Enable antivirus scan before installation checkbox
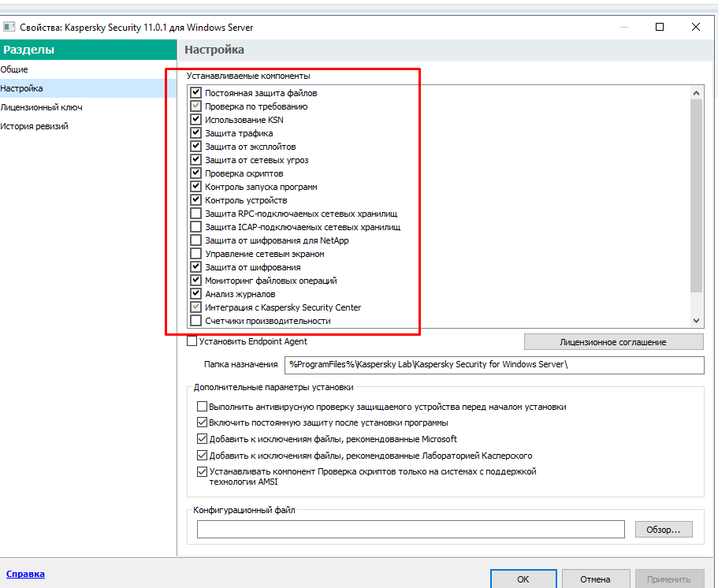This screenshot has height=588, width=718. [x=202, y=406]
